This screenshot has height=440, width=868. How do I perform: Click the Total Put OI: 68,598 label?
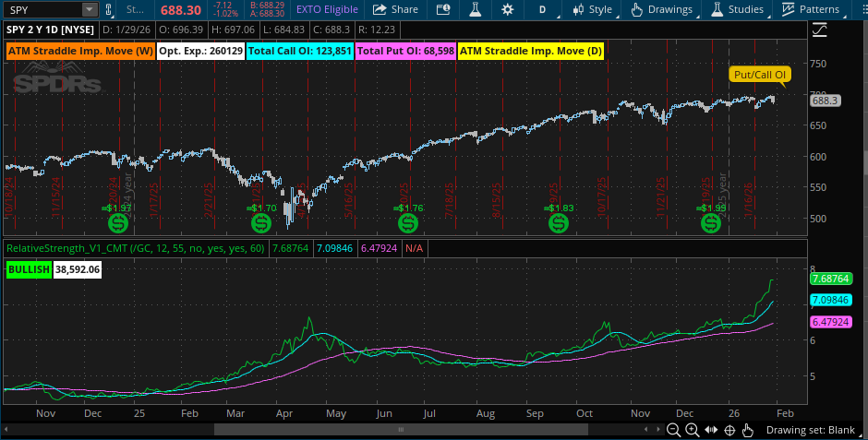[405, 51]
